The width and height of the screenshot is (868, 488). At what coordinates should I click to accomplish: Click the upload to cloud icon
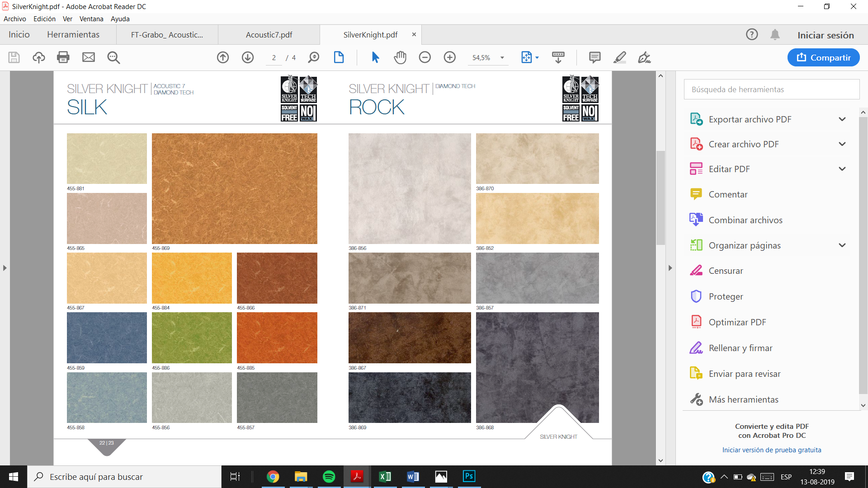[39, 57]
